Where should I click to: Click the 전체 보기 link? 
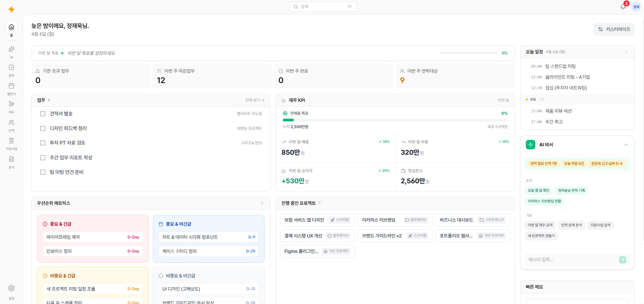(255, 100)
